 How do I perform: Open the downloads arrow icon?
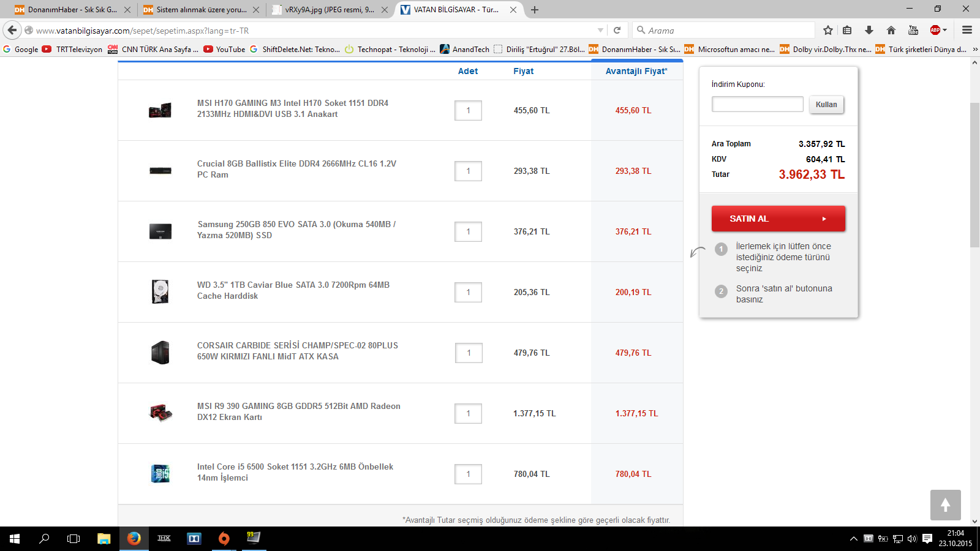coord(869,30)
